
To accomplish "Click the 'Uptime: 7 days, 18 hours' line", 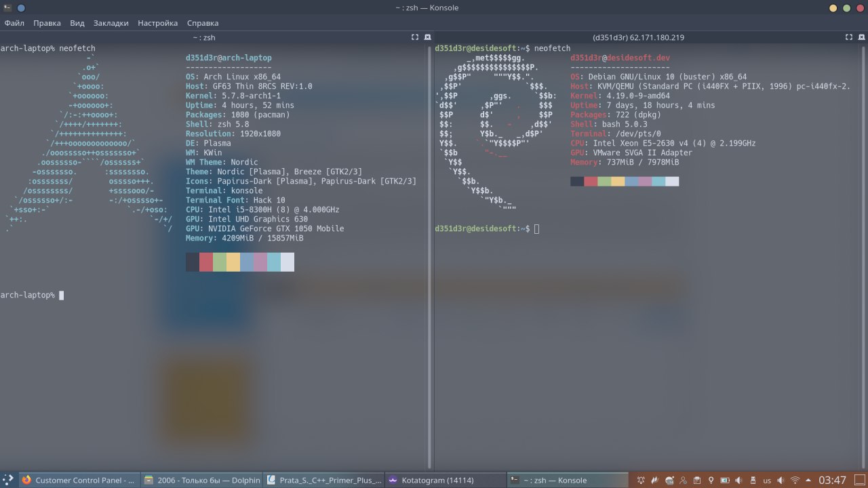I will [643, 106].
